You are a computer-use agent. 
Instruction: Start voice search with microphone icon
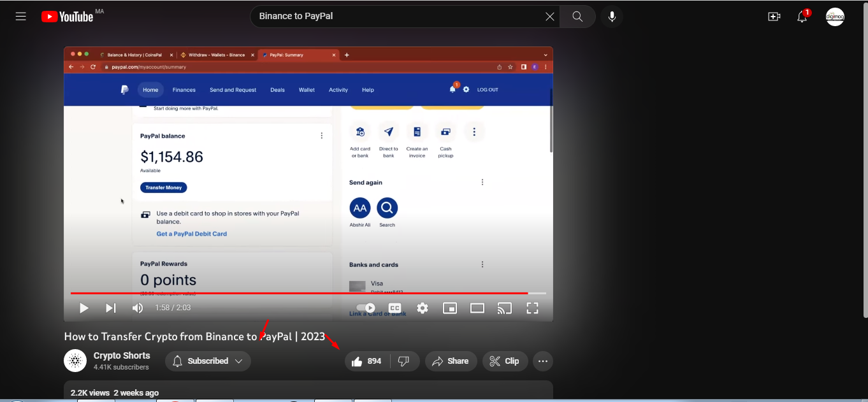pyautogui.click(x=612, y=17)
